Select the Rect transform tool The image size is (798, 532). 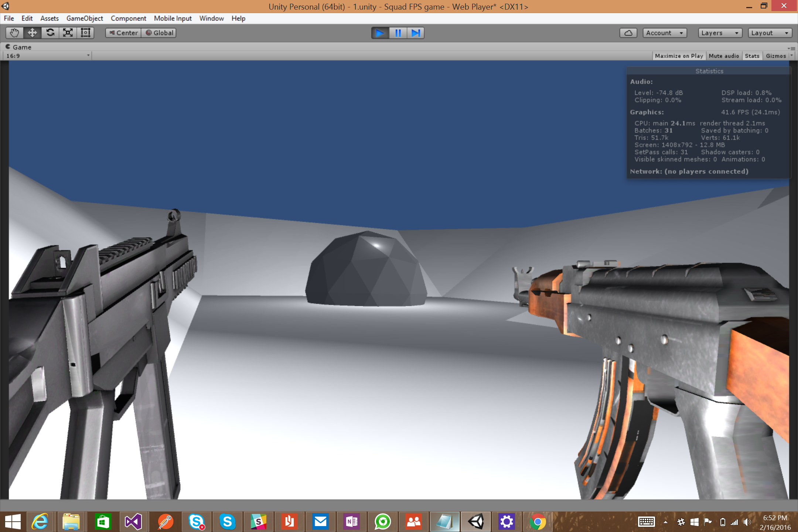86,33
